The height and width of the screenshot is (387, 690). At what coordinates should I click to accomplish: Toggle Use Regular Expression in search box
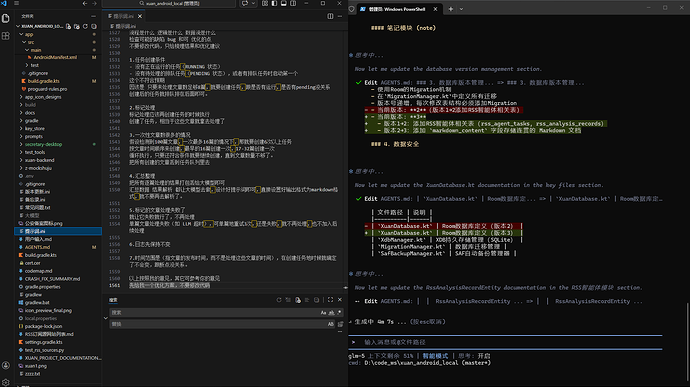pyautogui.click(x=339, y=313)
